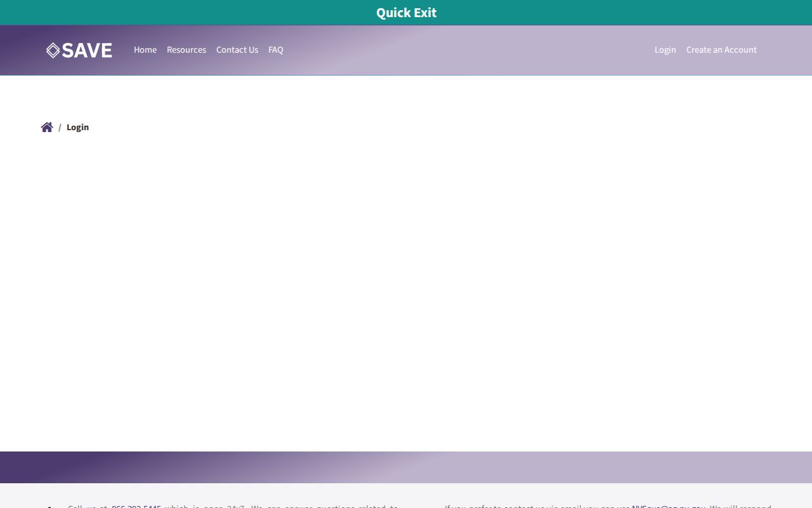Open the Home navigation link
The height and width of the screenshot is (508, 812).
pos(145,50)
